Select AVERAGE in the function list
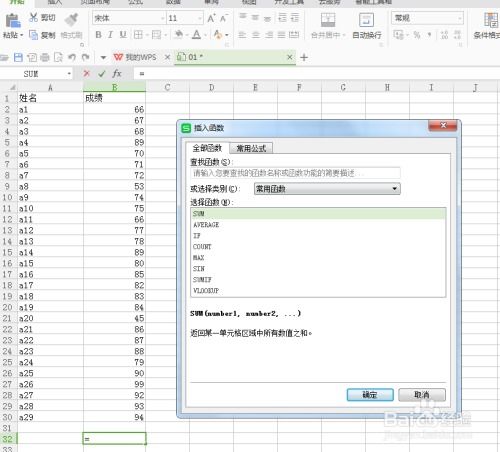The height and width of the screenshot is (452, 500). coord(318,225)
